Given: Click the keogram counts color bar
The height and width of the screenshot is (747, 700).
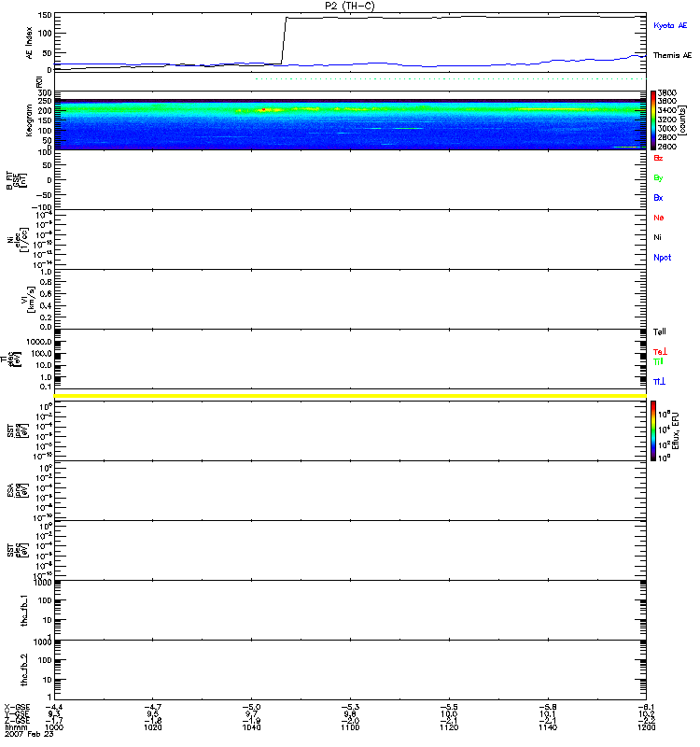Looking at the screenshot, I should coord(653,120).
